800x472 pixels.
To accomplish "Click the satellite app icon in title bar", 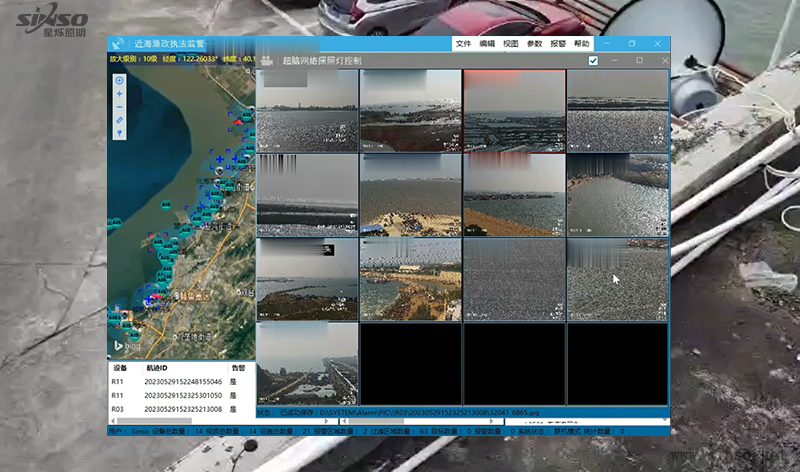I will 119,44.
